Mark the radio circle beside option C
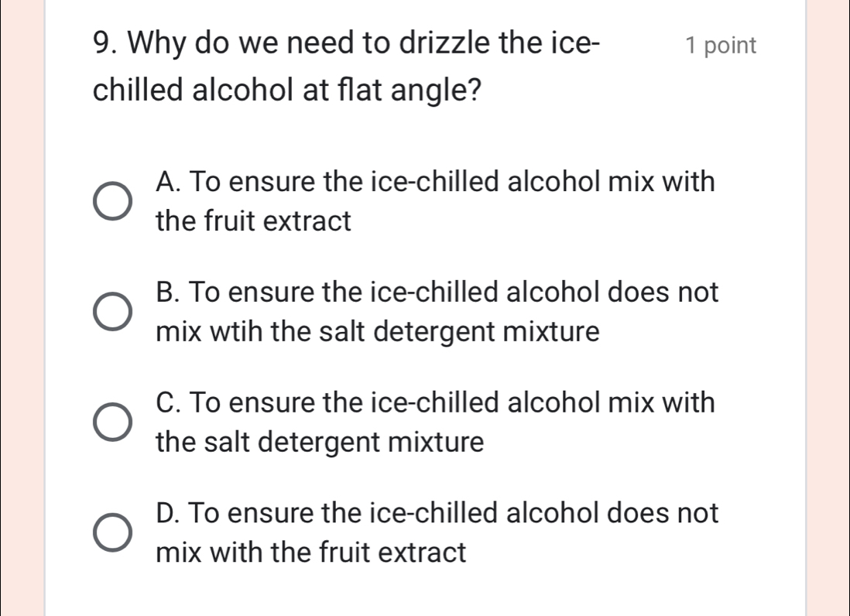The image size is (850, 616). pyautogui.click(x=112, y=422)
